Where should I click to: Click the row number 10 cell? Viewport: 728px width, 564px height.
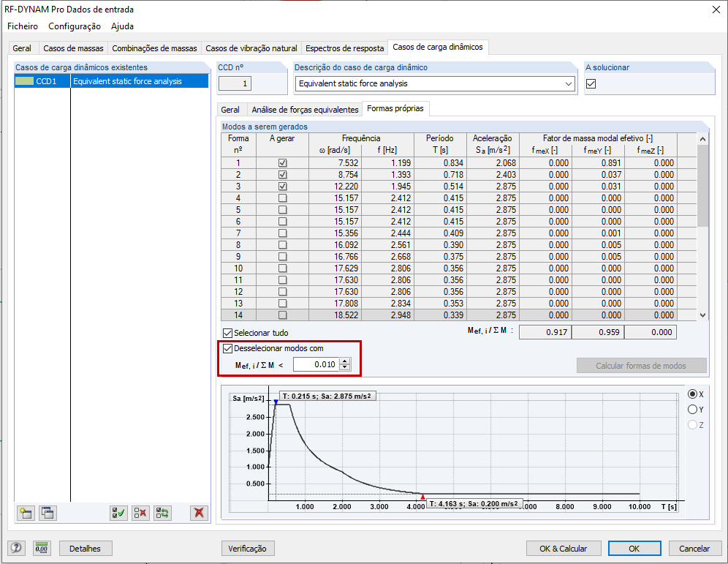[x=238, y=268]
